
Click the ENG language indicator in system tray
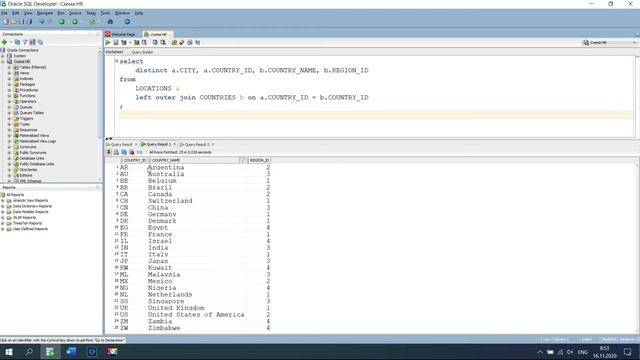[x=582, y=352]
